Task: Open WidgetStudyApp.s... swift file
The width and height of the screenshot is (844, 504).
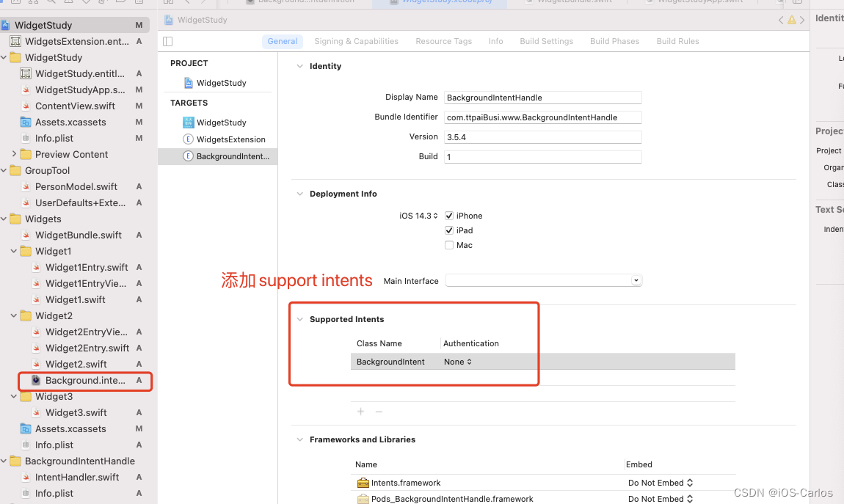Action: coord(80,90)
